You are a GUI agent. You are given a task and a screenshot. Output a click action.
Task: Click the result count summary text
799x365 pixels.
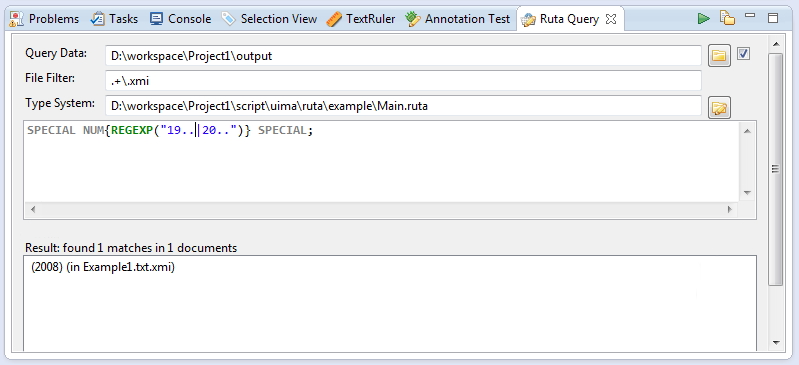click(131, 248)
